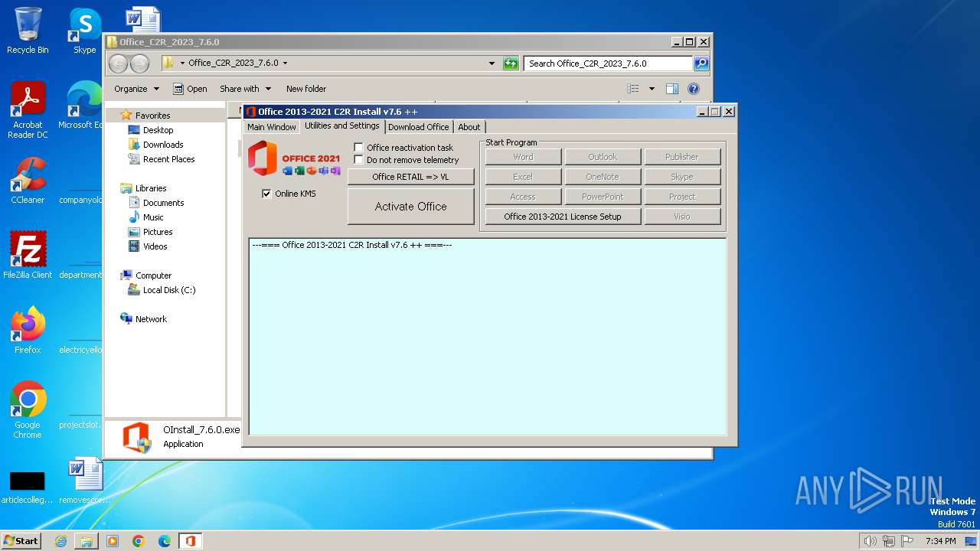Select Desktop under Favorites
The width and height of the screenshot is (980, 551).
(158, 130)
